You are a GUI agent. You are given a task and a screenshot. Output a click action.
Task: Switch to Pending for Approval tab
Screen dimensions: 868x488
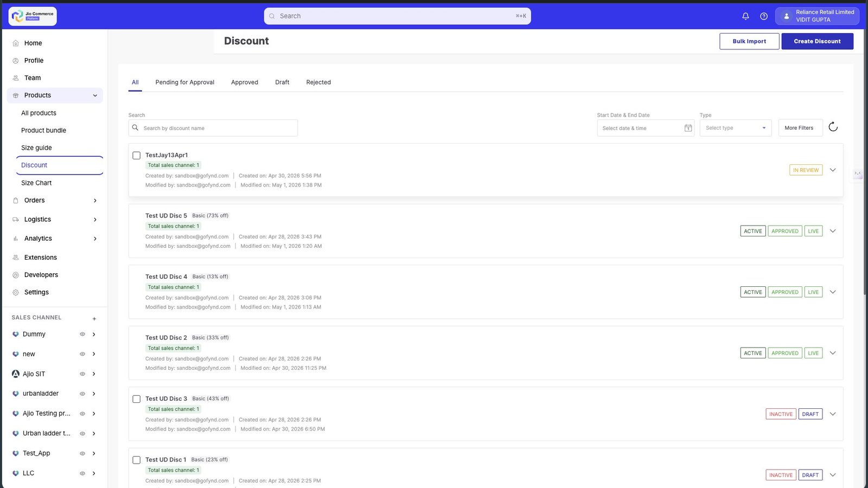(185, 82)
